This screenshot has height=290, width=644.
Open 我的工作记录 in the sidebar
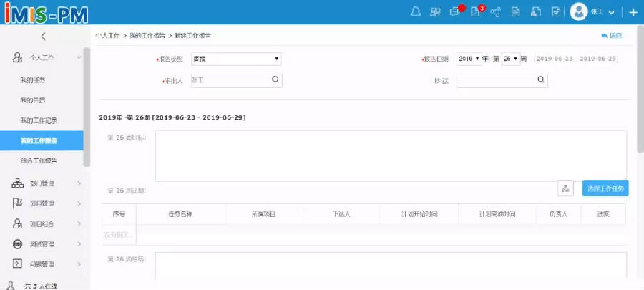coord(39,120)
